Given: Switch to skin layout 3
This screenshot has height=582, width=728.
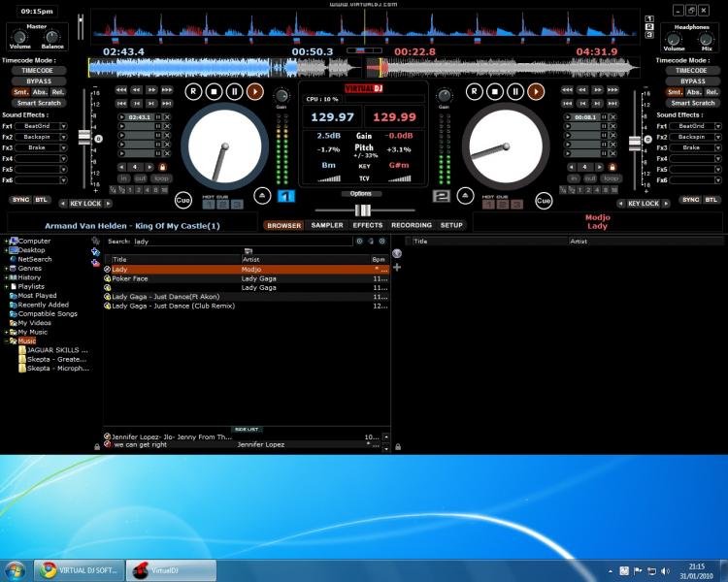Looking at the screenshot, I should coord(649,35).
